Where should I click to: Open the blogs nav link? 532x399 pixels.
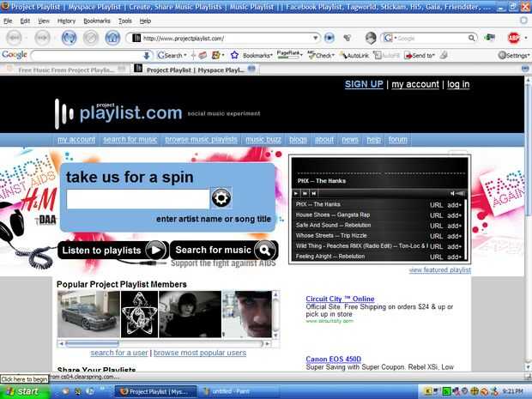[298, 140]
